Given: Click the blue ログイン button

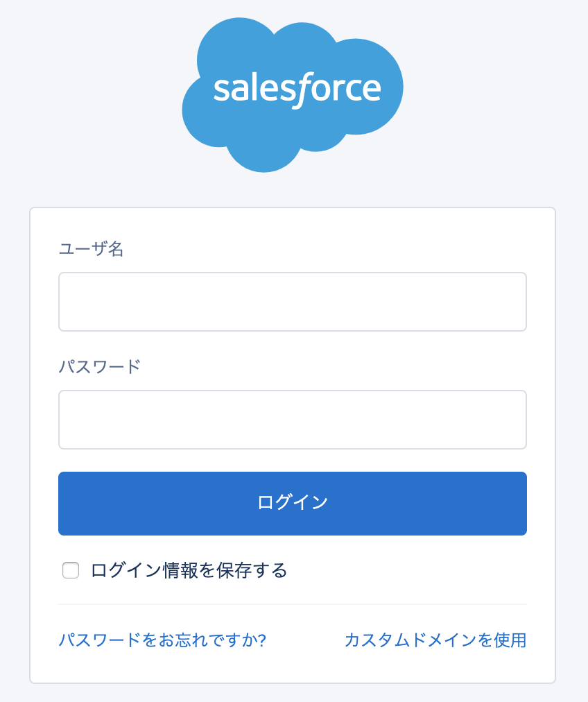Looking at the screenshot, I should 293,503.
